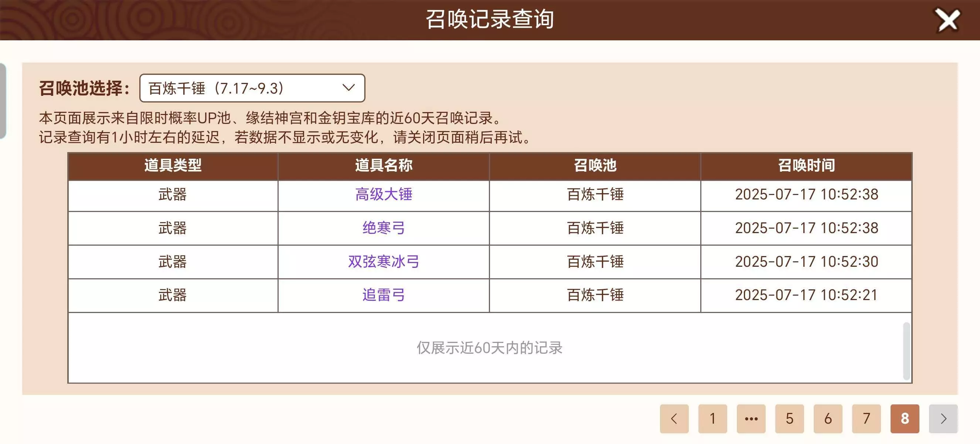Close the 召唤记录查询 dialog
This screenshot has width=980, height=444.
(947, 20)
